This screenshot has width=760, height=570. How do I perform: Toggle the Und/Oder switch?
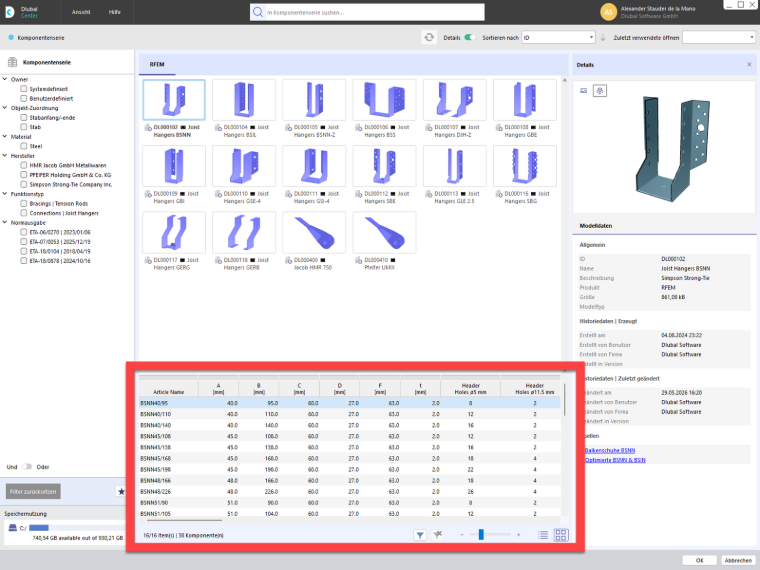point(27,467)
